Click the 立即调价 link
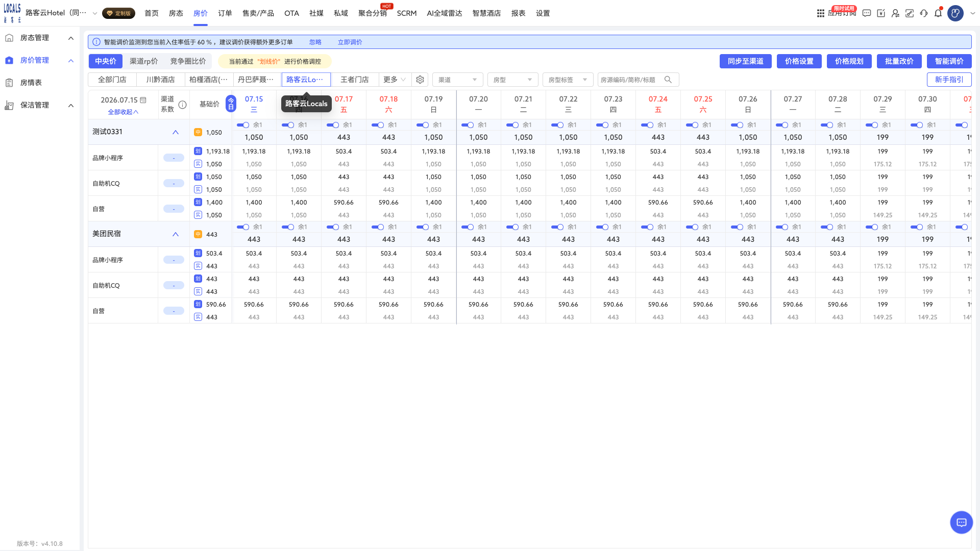This screenshot has width=980, height=551. click(350, 42)
